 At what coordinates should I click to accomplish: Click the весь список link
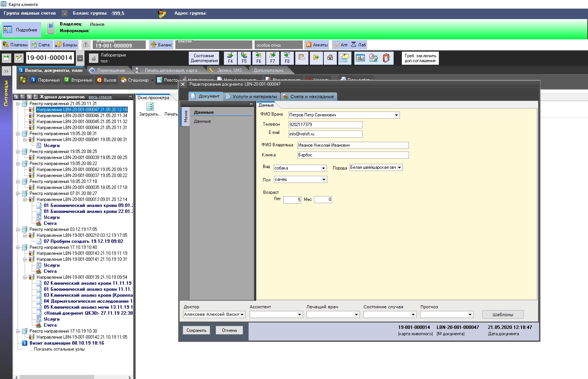[x=100, y=97]
